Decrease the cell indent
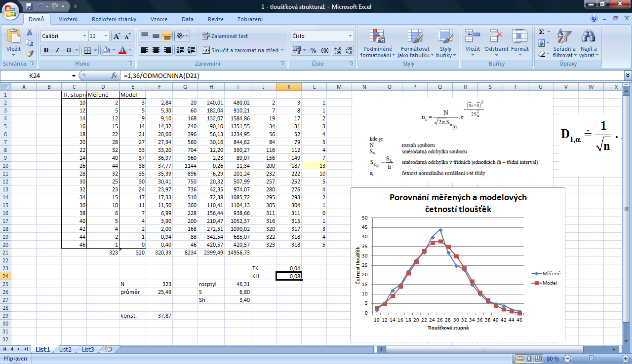The image size is (632, 364). pyautogui.click(x=180, y=50)
